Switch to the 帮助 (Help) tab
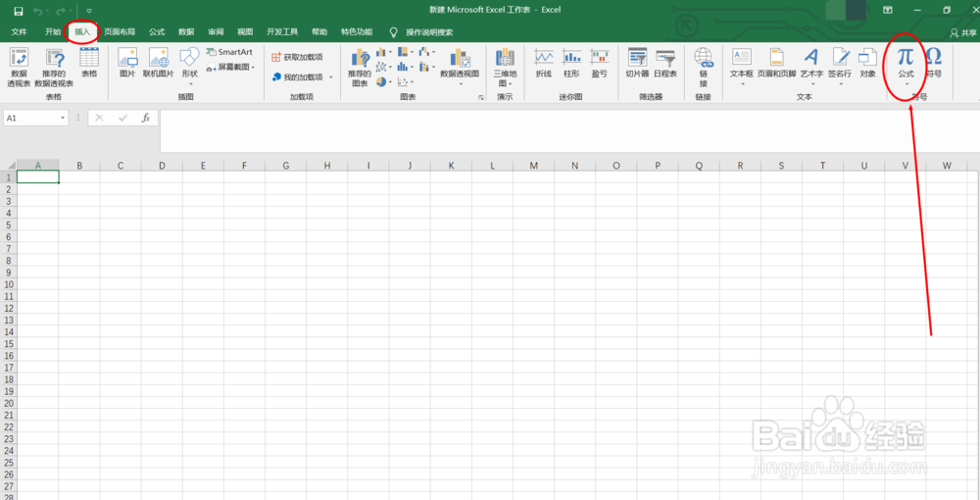Viewport: 980px width, 500px height. [319, 32]
